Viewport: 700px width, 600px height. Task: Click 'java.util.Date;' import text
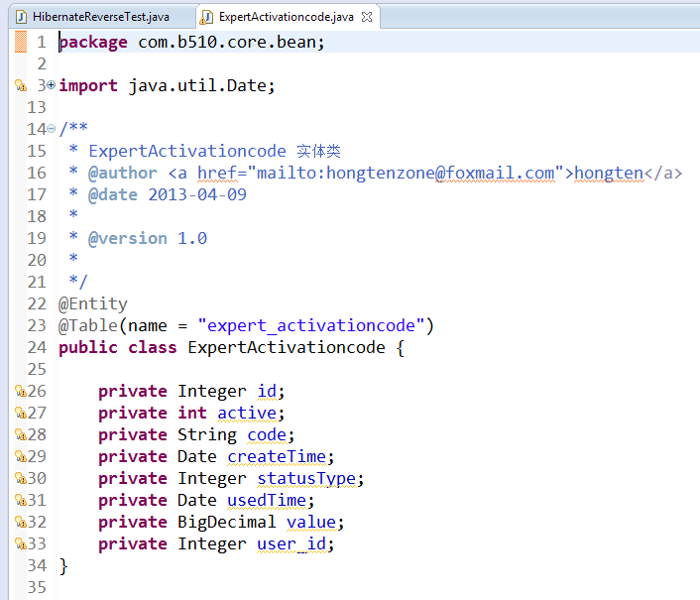pos(202,85)
